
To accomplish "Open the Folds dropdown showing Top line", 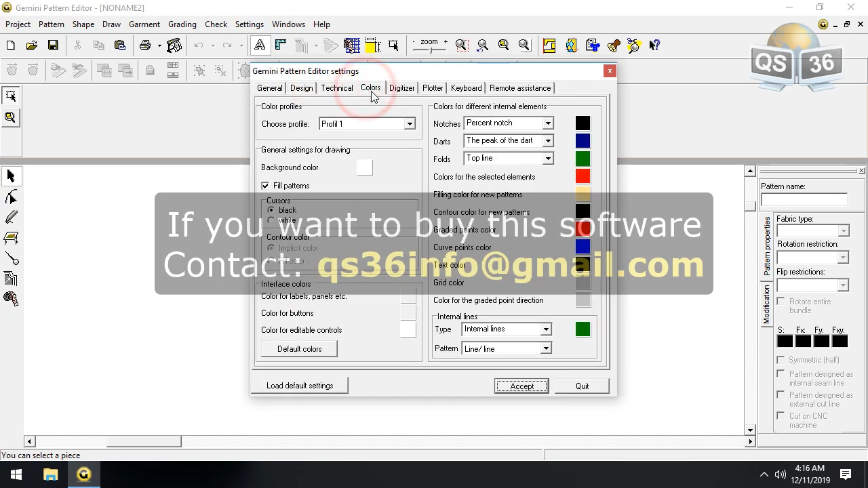I will (x=548, y=159).
